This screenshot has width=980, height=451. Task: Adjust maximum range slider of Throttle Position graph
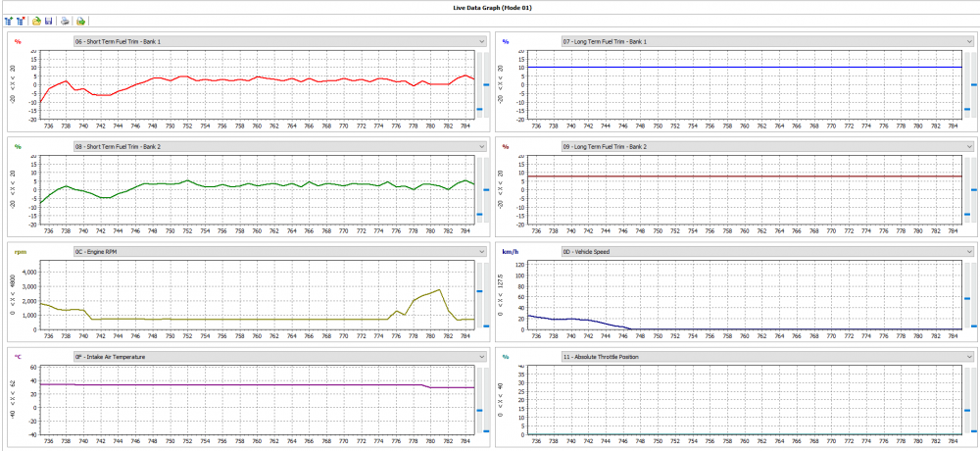pos(966,410)
